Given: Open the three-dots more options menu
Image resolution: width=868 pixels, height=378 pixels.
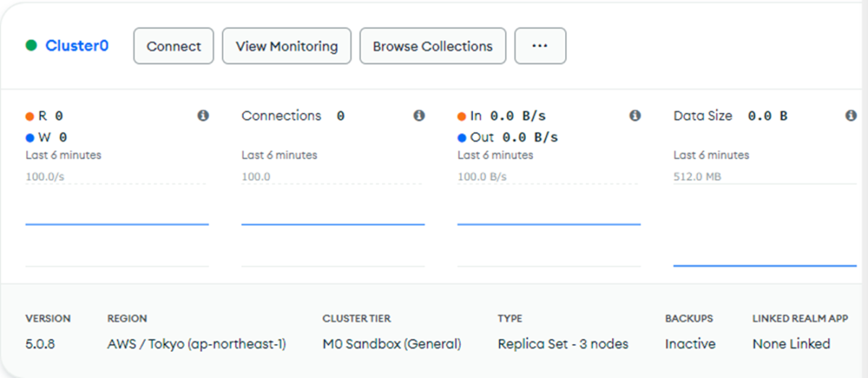Looking at the screenshot, I should (540, 46).
